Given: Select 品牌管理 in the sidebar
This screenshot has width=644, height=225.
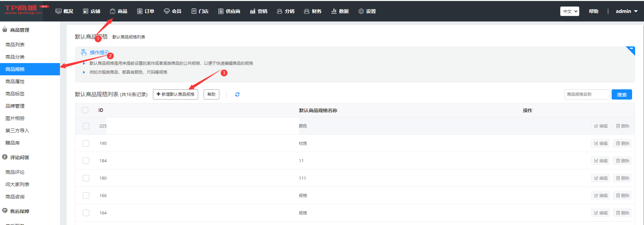Looking at the screenshot, I should tap(15, 106).
